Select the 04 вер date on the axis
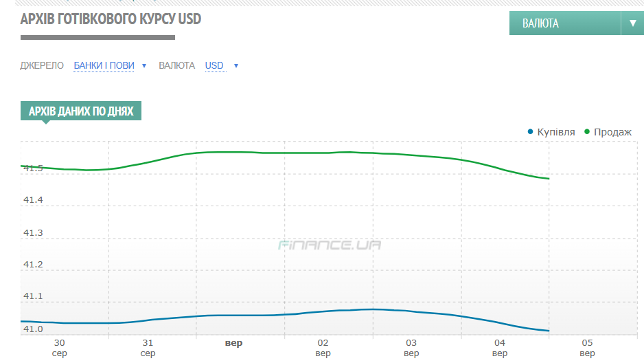Image resolution: width=644 pixels, height=363 pixels. pos(499,348)
